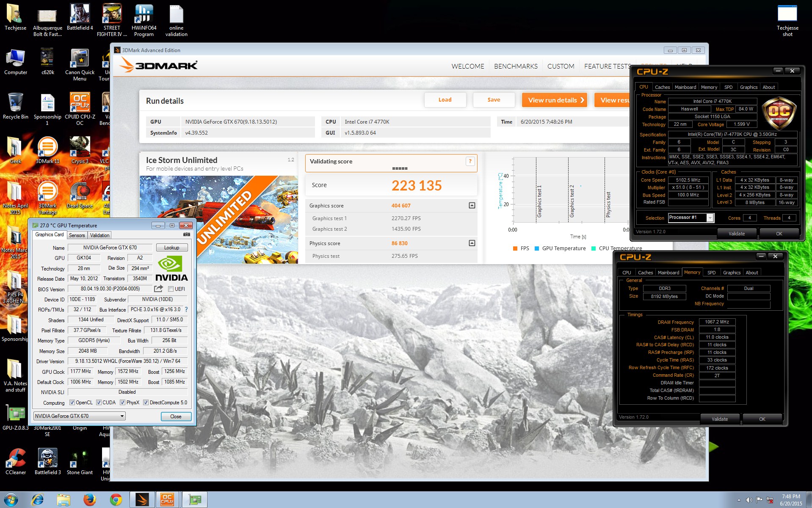Open Graphics tab in top CPU-Z window
This screenshot has height=508, width=812.
pos(748,87)
